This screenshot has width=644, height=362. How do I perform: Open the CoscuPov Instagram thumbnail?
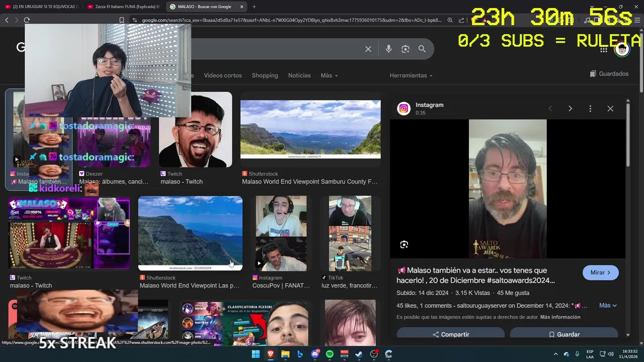coord(281,233)
